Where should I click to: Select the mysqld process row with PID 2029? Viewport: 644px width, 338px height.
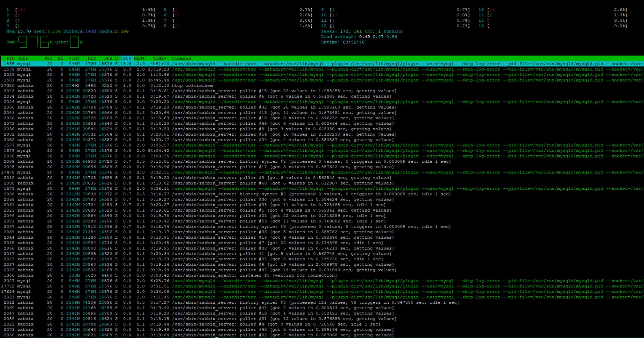(322, 75)
